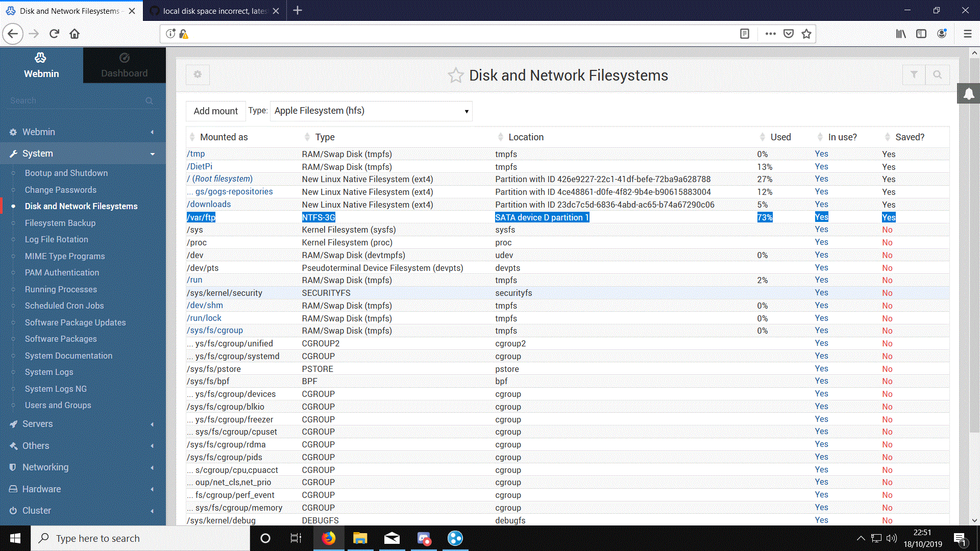Open File Explorer from taskbar
This screenshot has height=551, width=980.
coord(360,538)
